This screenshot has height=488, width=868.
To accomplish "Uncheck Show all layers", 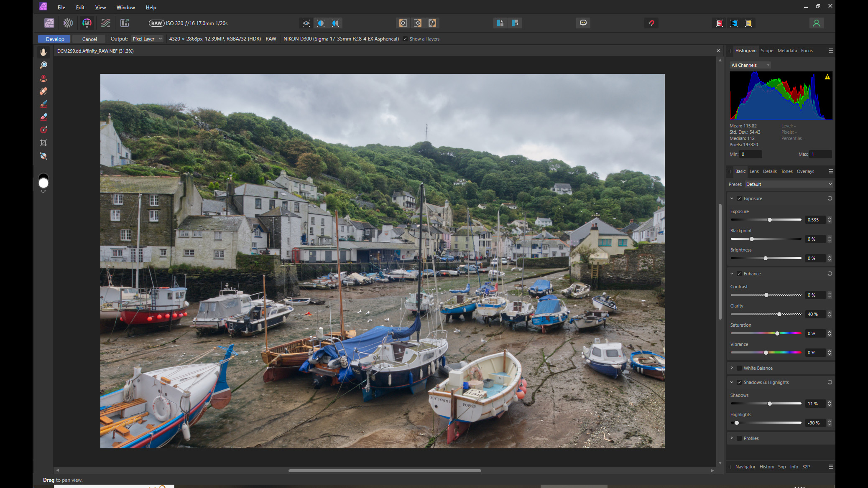I will pyautogui.click(x=405, y=39).
